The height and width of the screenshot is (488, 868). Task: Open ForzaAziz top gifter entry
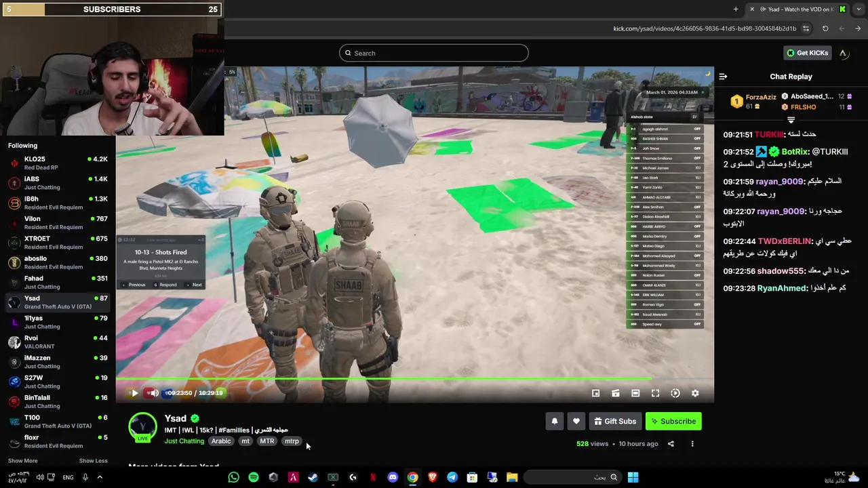(753, 102)
